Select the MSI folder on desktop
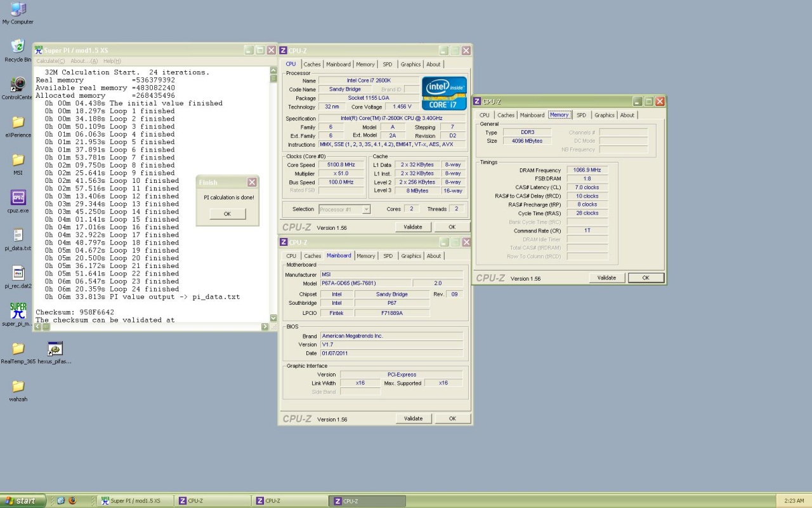Viewport: 812px width, 508px height. 18,160
